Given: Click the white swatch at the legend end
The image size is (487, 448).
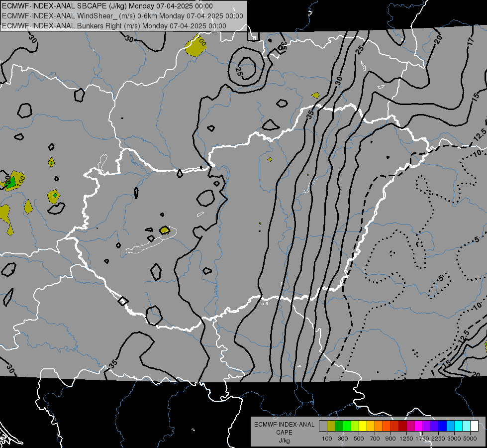Looking at the screenshot, I should coord(474,426).
